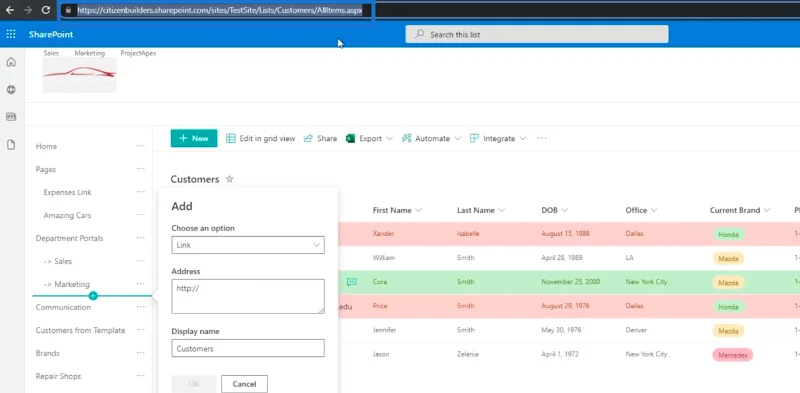Click the lock icon in the address bar

tap(68, 10)
